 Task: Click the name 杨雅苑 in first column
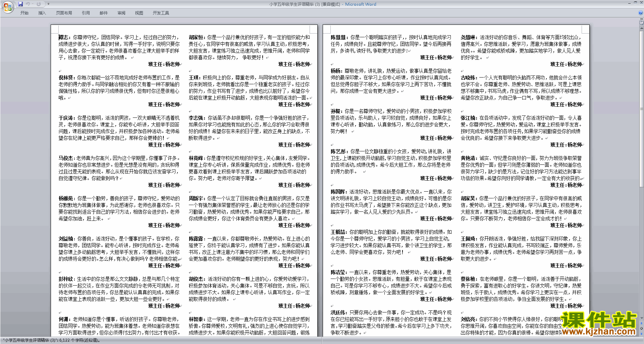point(66,198)
